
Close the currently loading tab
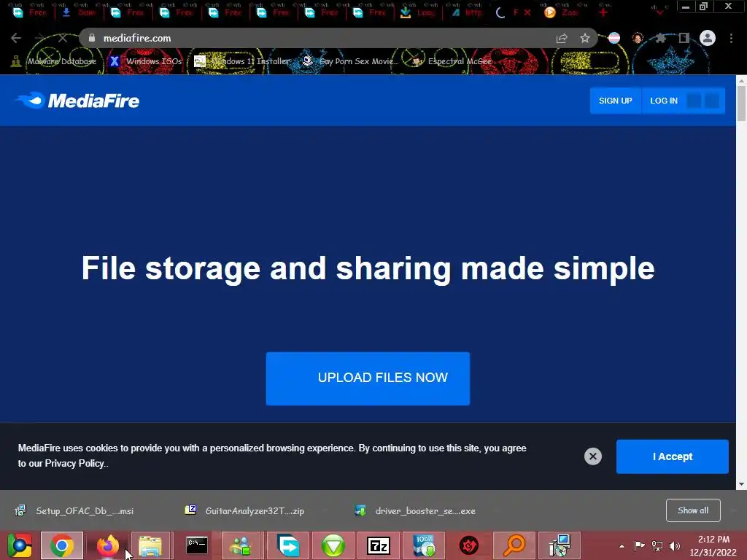527,12
